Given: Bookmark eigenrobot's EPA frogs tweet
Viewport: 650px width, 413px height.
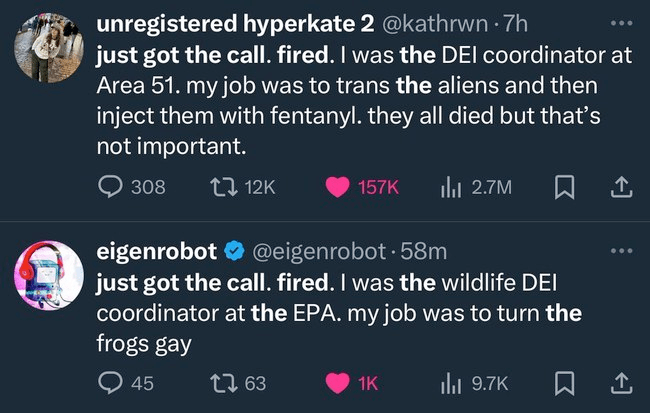Looking at the screenshot, I should point(562,381).
